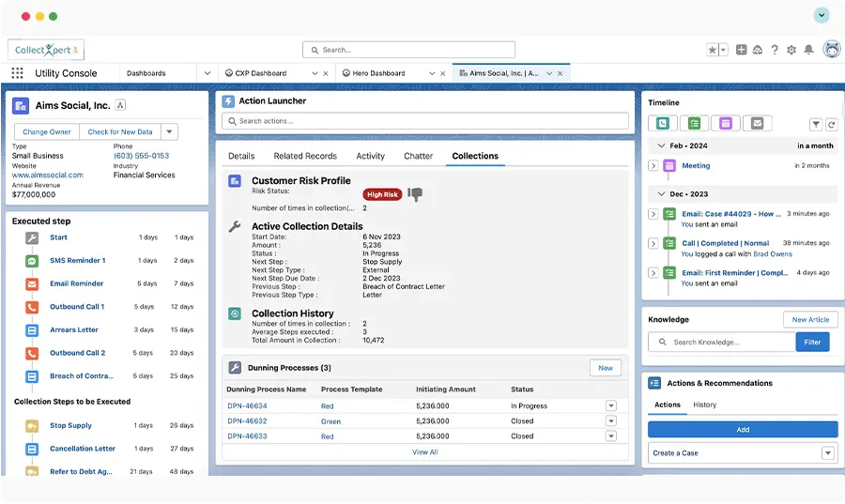Close the Aims Social, Inc. workspace tab
This screenshot has height=504, width=845.
(x=560, y=73)
